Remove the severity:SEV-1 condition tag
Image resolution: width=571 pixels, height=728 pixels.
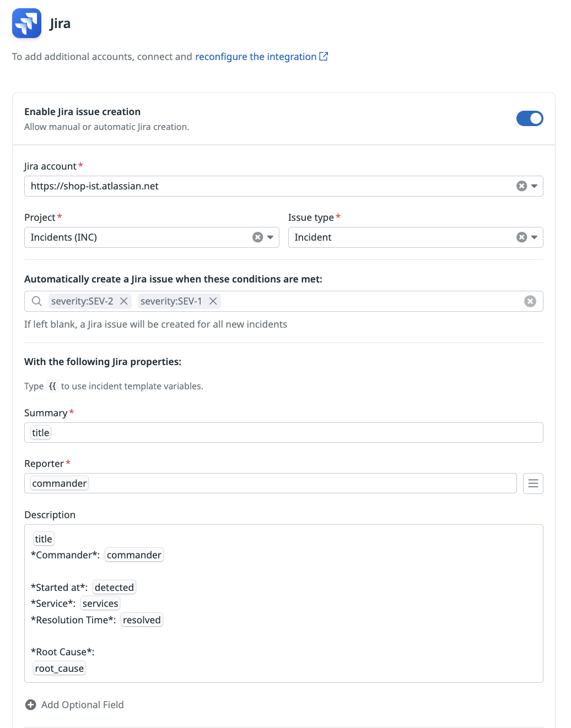213,301
